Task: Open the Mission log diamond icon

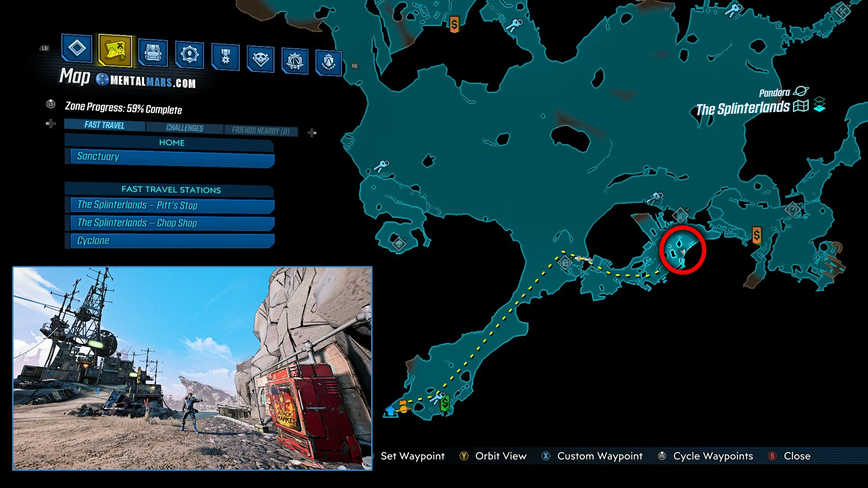Action: tap(77, 48)
